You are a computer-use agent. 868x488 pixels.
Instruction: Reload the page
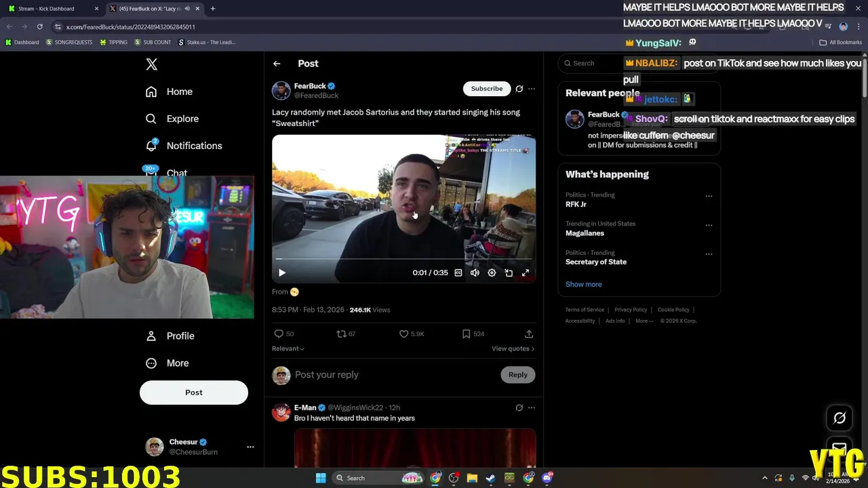tap(40, 26)
